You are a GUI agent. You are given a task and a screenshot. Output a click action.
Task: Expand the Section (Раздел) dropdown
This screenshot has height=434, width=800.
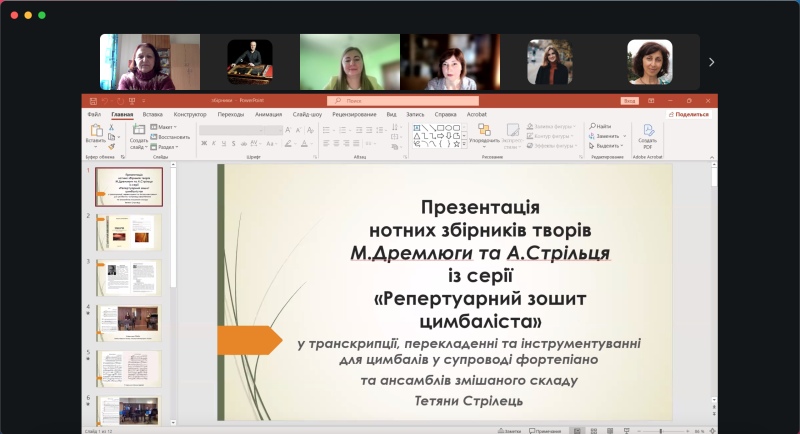pyautogui.click(x=168, y=146)
